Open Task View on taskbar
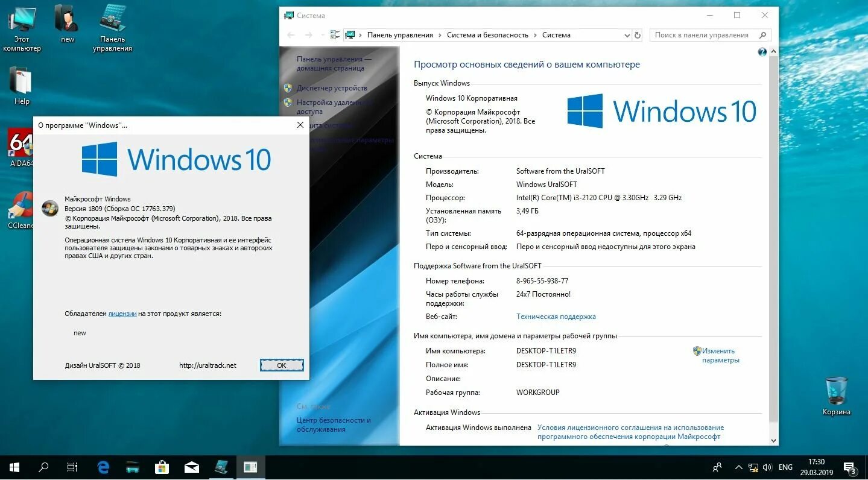868x480 pixels. 72,467
